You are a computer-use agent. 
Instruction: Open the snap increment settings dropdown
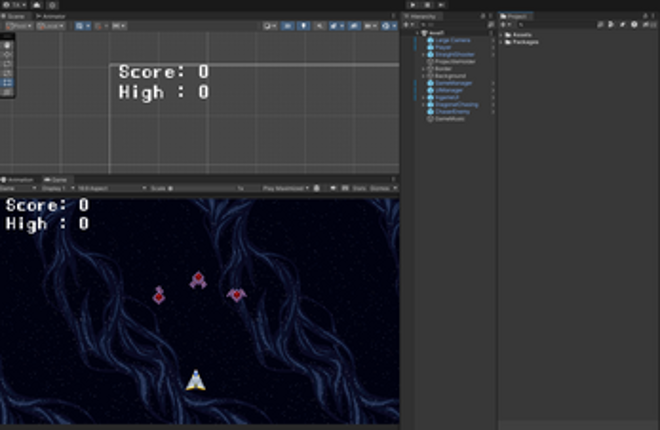pos(119,26)
